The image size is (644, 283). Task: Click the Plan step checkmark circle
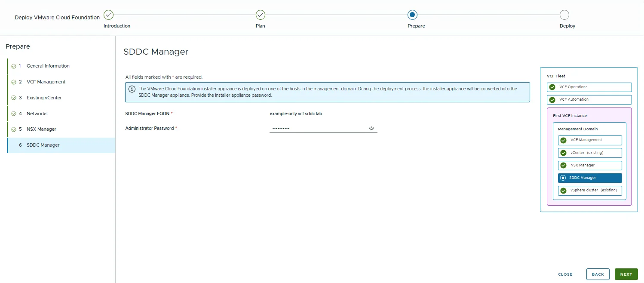pyautogui.click(x=261, y=15)
